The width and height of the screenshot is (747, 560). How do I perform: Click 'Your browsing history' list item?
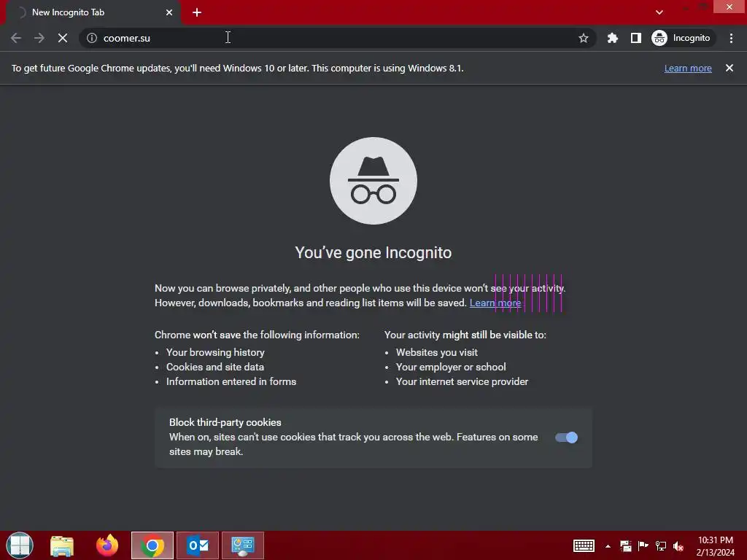215,352
